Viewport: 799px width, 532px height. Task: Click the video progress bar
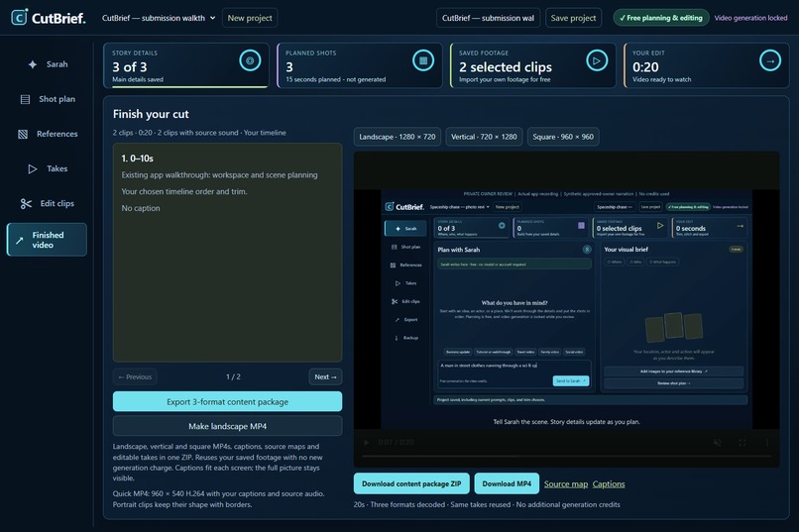(x=566, y=457)
